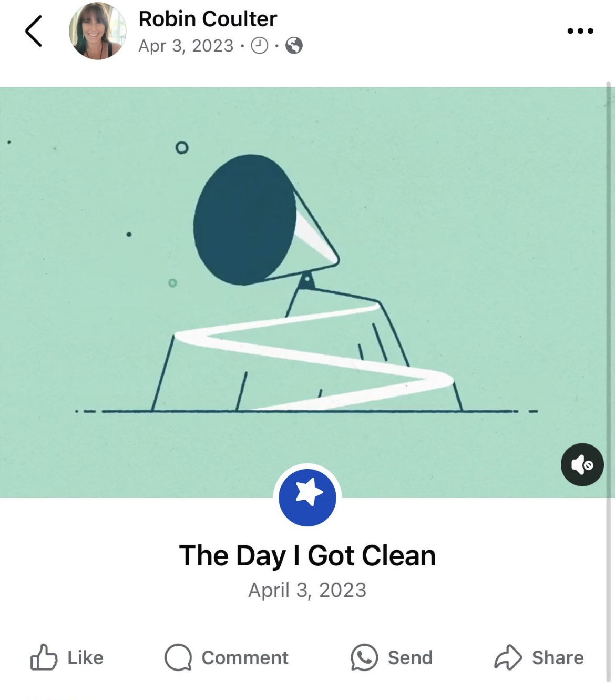
Task: Toggle video sound with muted speaker button
Action: pos(582,465)
